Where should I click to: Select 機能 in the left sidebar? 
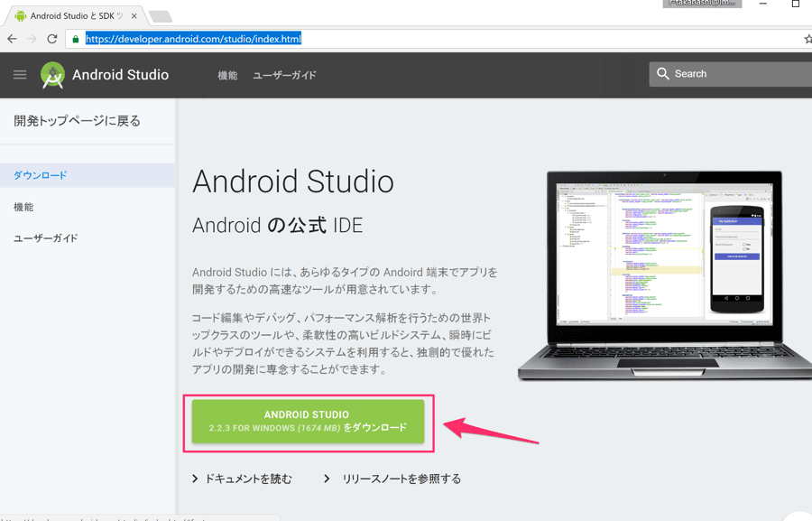pos(23,207)
